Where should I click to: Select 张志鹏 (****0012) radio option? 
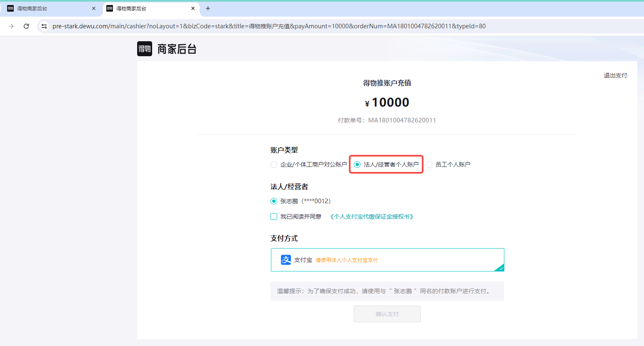pos(274,201)
